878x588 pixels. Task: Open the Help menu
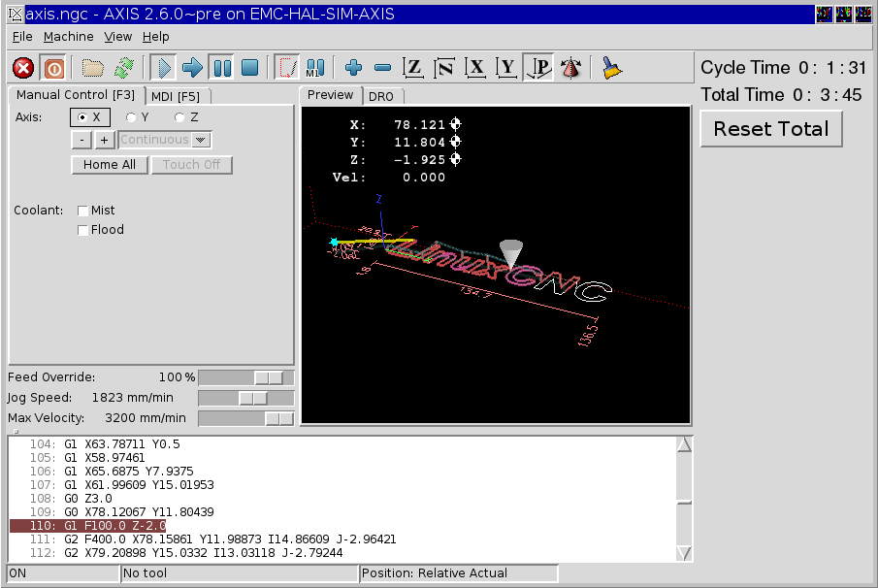click(x=155, y=37)
